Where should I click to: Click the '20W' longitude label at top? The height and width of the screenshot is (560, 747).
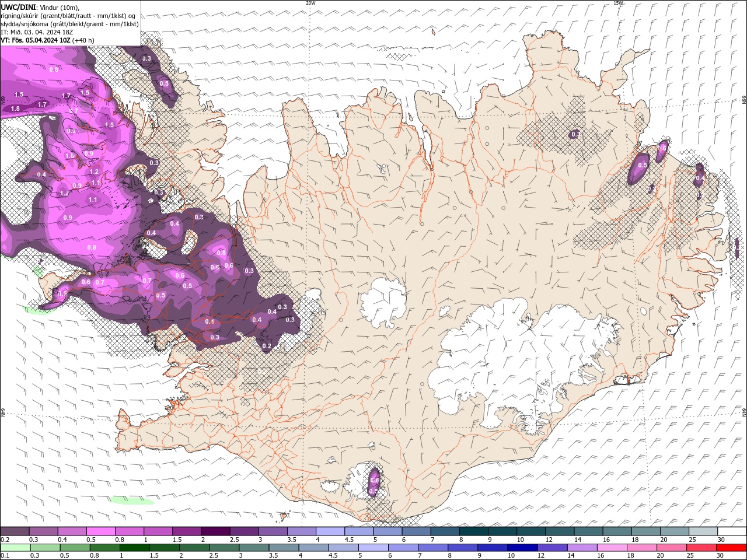tap(310, 3)
